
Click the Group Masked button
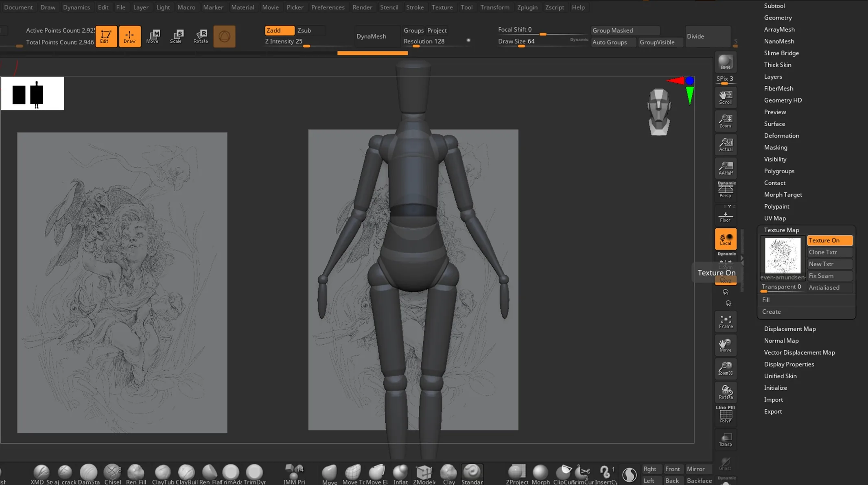[x=625, y=31]
